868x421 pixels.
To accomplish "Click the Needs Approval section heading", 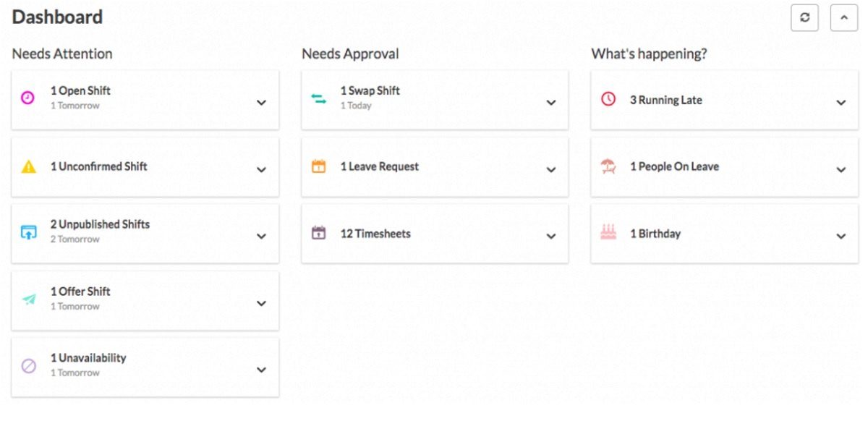I will [350, 54].
